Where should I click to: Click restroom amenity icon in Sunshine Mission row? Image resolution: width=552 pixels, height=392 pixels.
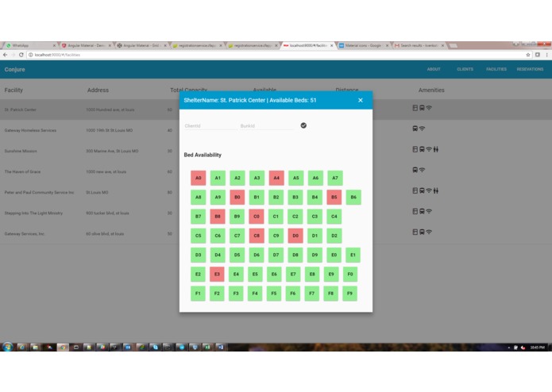tap(436, 149)
